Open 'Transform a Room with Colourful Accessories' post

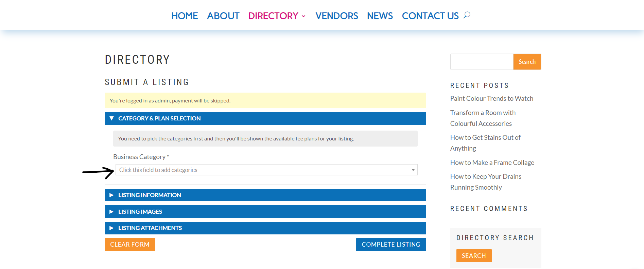[x=483, y=118]
